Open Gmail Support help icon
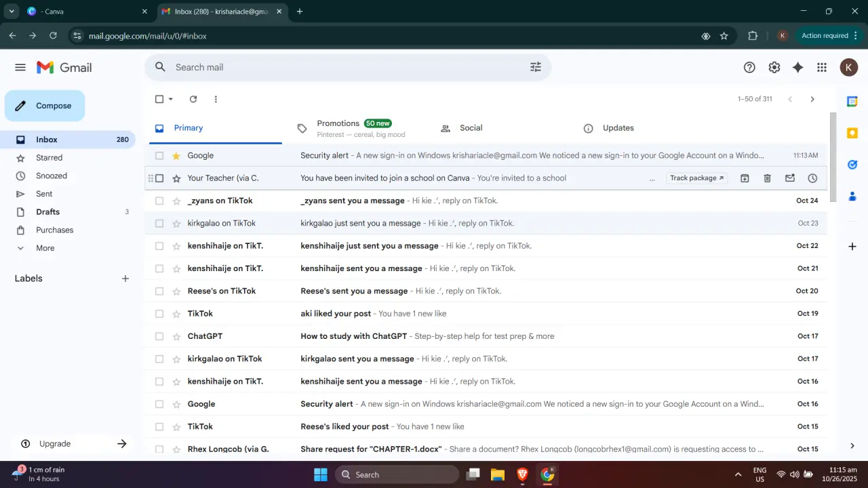Viewport: 868px width, 488px height. (749, 67)
